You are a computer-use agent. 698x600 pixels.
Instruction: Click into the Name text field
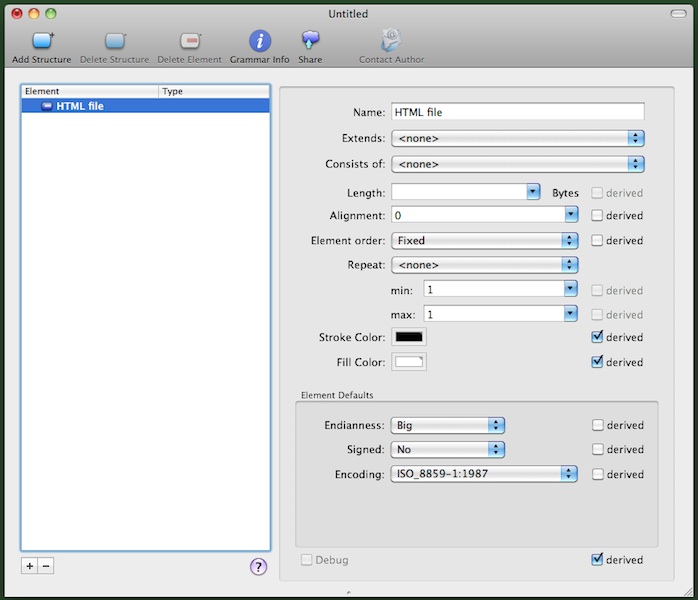pyautogui.click(x=517, y=112)
